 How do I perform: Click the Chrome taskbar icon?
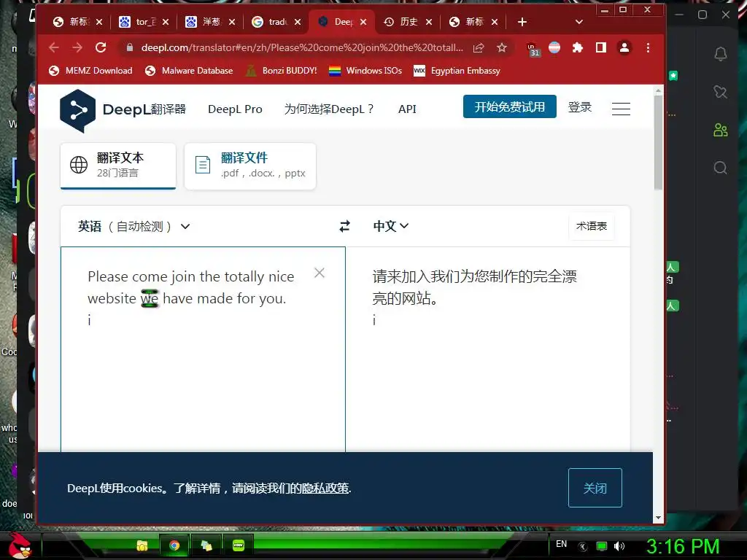pyautogui.click(x=174, y=545)
